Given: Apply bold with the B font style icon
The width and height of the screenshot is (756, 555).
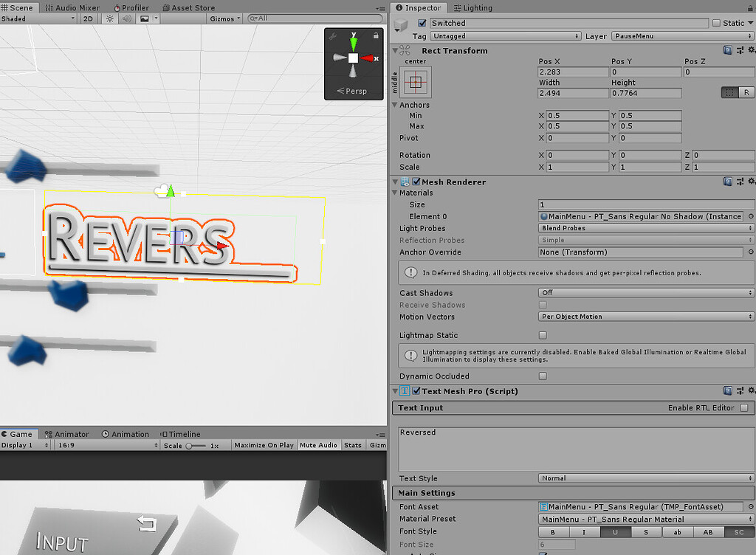Looking at the screenshot, I should tap(552, 532).
